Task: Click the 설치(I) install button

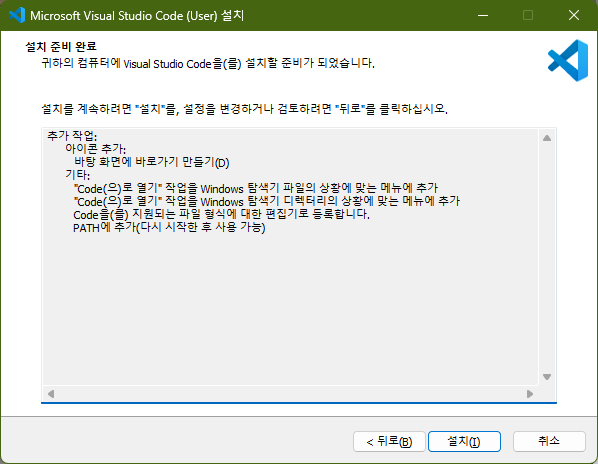Action: coord(464,442)
